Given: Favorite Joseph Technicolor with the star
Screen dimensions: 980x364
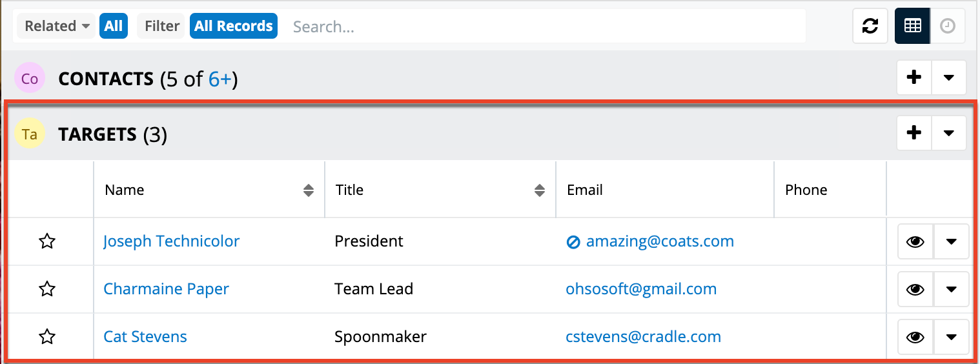Looking at the screenshot, I should tap(47, 242).
